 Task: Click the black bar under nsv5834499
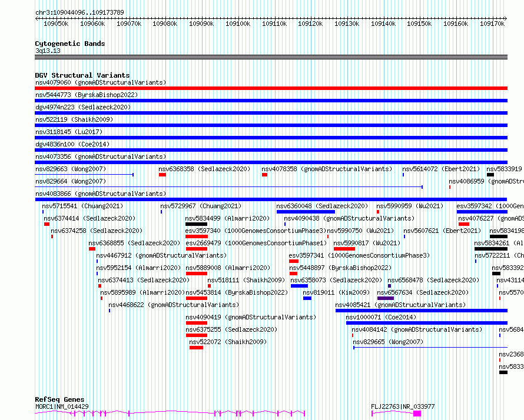click(196, 224)
